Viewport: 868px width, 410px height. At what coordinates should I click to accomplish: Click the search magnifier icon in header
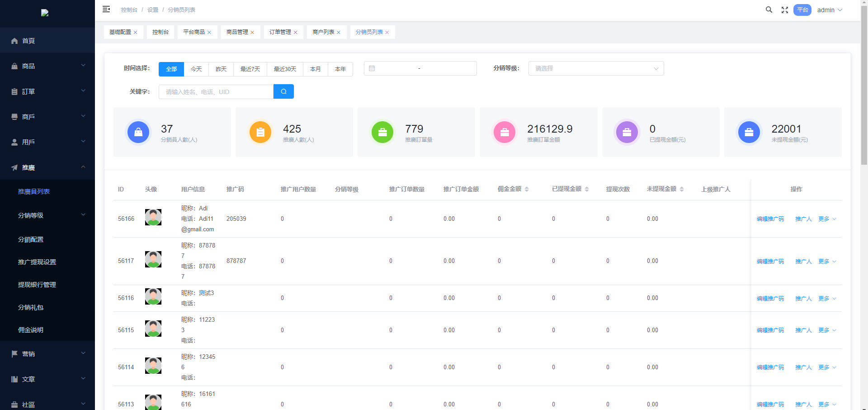(769, 10)
